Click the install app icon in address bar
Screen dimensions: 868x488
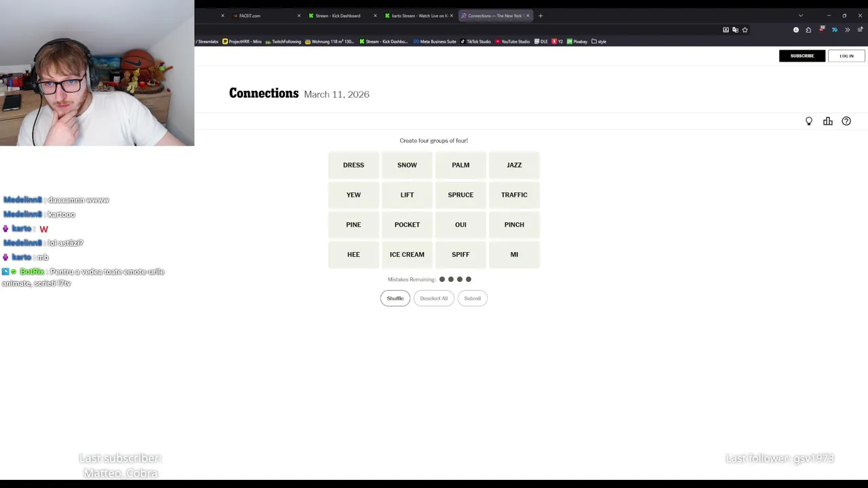pos(726,30)
